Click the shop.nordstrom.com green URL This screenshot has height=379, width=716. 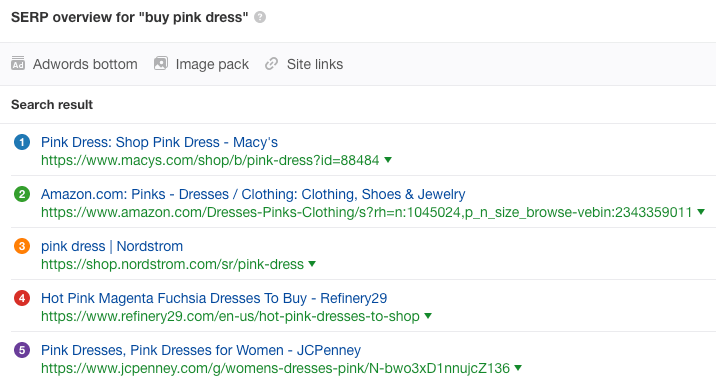click(173, 264)
